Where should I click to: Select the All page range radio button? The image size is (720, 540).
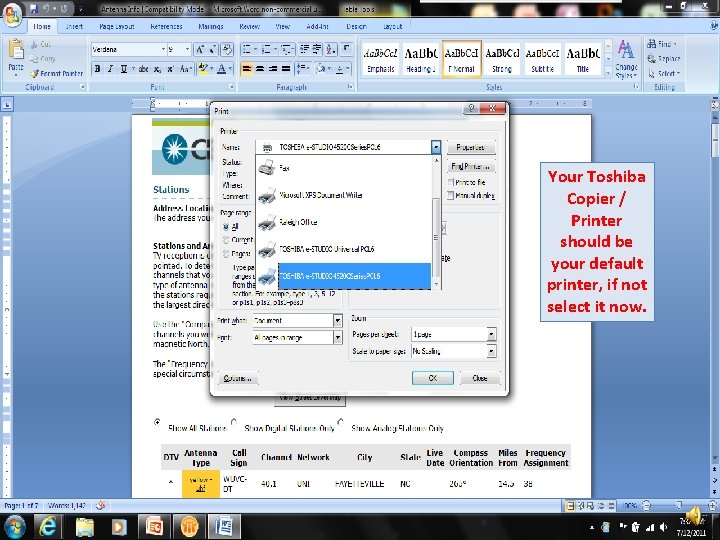226,226
